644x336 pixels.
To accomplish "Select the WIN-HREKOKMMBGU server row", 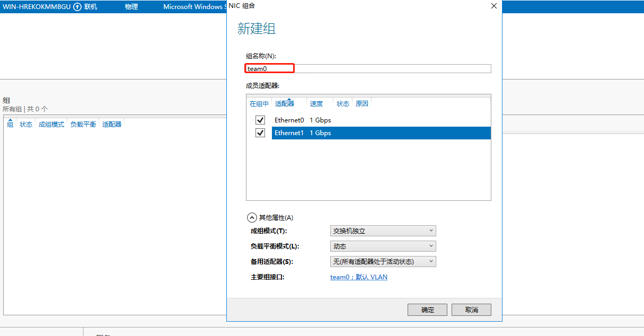I will (36, 7).
